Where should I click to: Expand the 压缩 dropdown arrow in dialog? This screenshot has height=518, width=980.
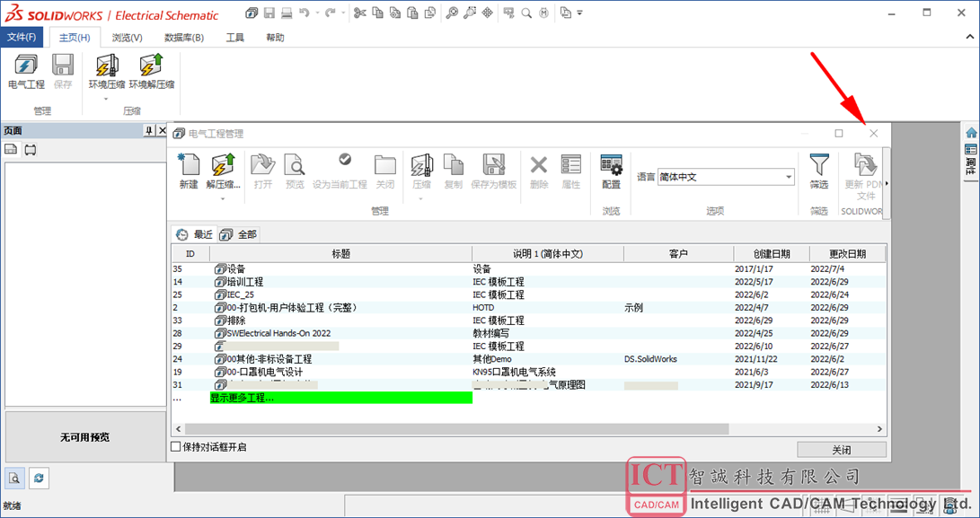pos(422,198)
